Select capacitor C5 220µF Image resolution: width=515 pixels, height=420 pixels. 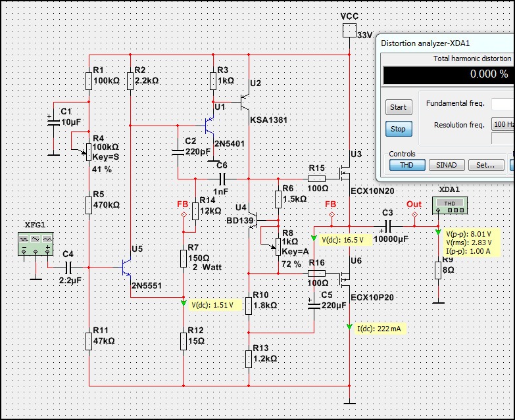point(314,306)
